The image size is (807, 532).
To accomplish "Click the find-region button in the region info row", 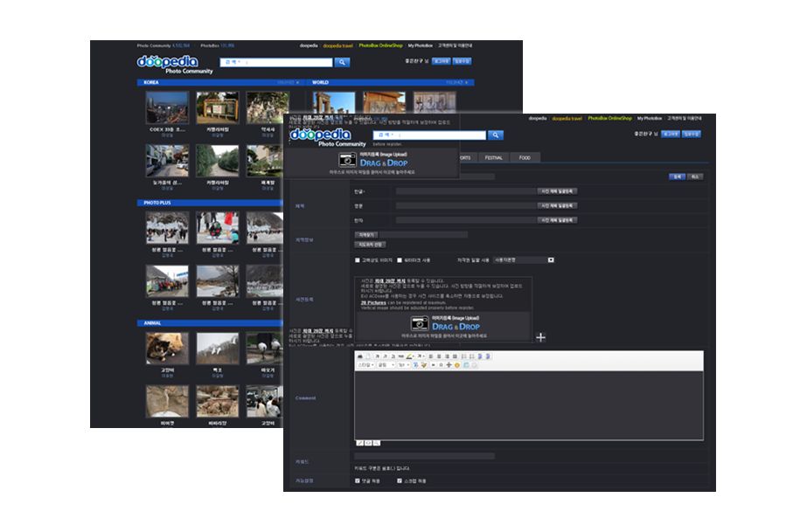I will pyautogui.click(x=366, y=235).
